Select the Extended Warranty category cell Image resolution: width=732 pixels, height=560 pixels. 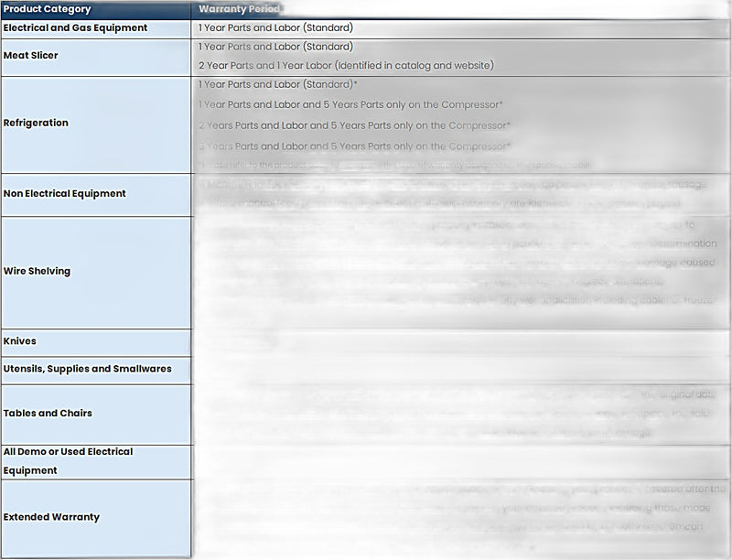(x=96, y=519)
